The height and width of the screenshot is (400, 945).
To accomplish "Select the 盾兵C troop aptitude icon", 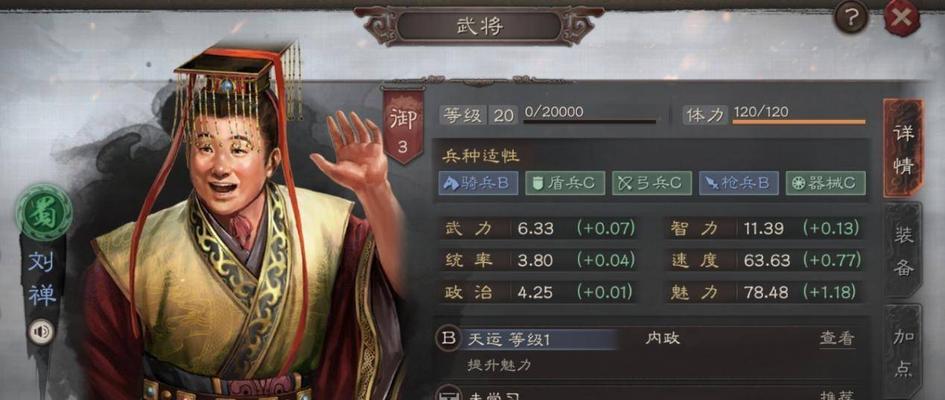I will (565, 183).
